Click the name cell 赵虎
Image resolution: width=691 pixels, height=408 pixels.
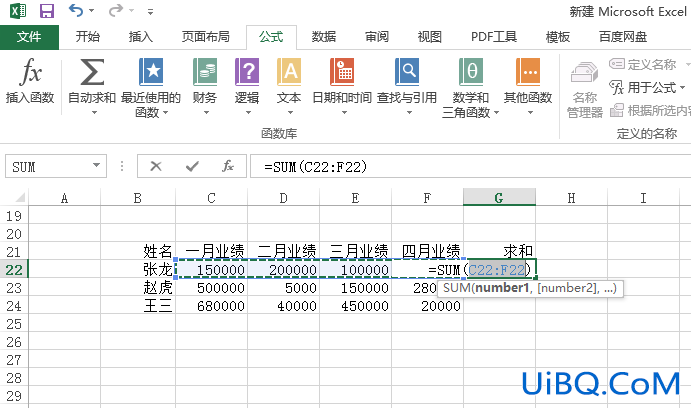[138, 288]
